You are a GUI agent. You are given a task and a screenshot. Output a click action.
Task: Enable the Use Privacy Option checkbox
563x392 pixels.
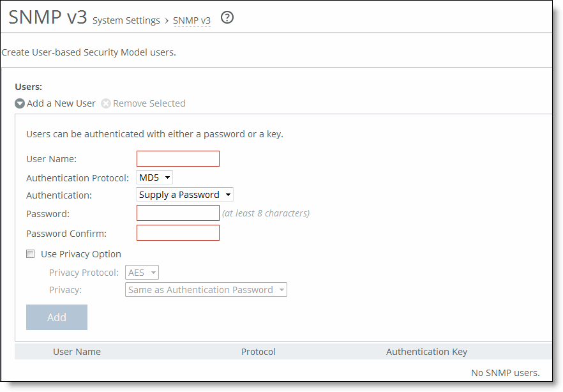(x=30, y=253)
